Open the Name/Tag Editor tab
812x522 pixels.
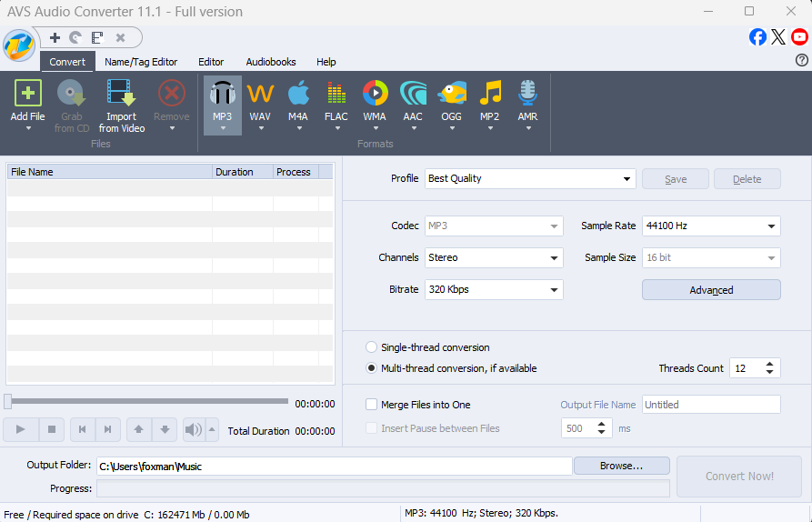tap(141, 62)
